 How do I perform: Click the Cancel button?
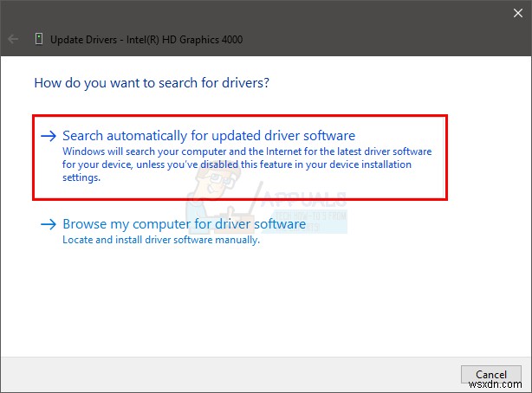491,374
